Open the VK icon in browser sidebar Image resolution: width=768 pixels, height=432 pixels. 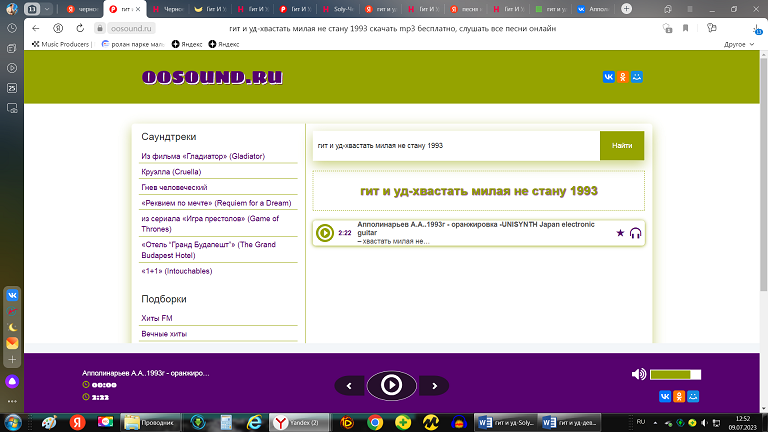(12, 295)
